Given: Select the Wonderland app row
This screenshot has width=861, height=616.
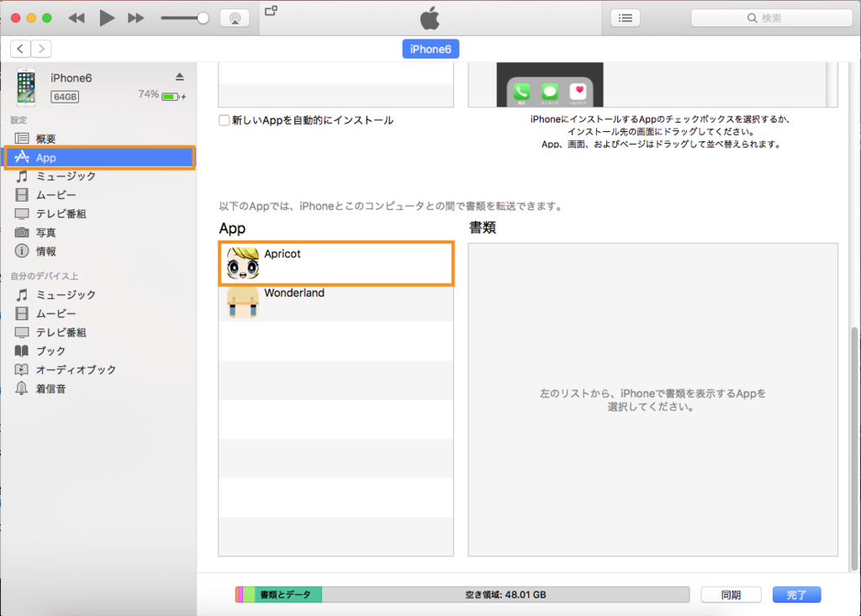Looking at the screenshot, I should point(336,303).
